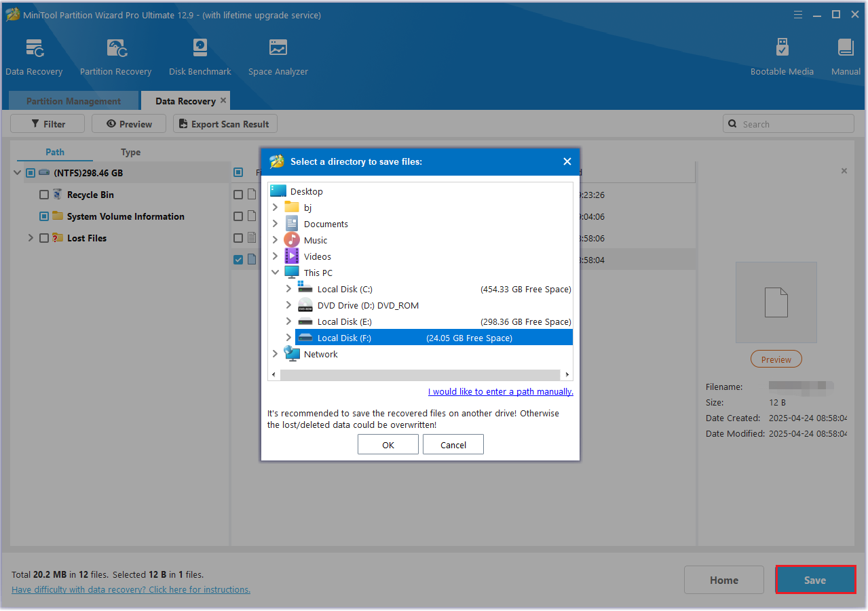This screenshot has width=868, height=611.
Task: Open 'I would like to enter a path manually' link
Action: [501, 391]
